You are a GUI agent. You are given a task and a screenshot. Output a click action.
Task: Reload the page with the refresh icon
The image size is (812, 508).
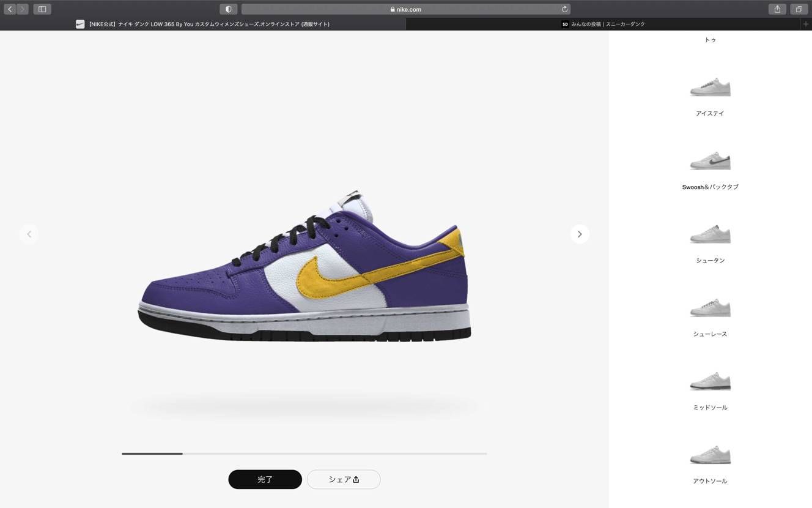564,9
